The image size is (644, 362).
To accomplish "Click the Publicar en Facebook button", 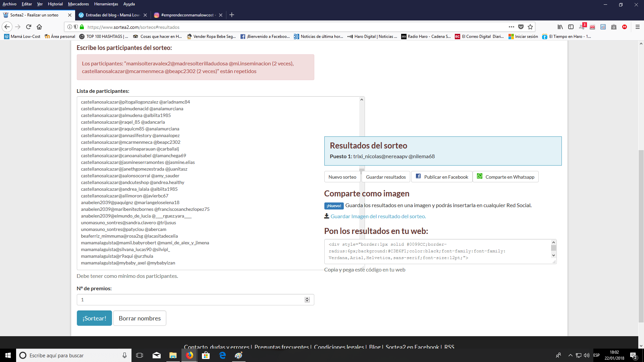I will pyautogui.click(x=442, y=177).
